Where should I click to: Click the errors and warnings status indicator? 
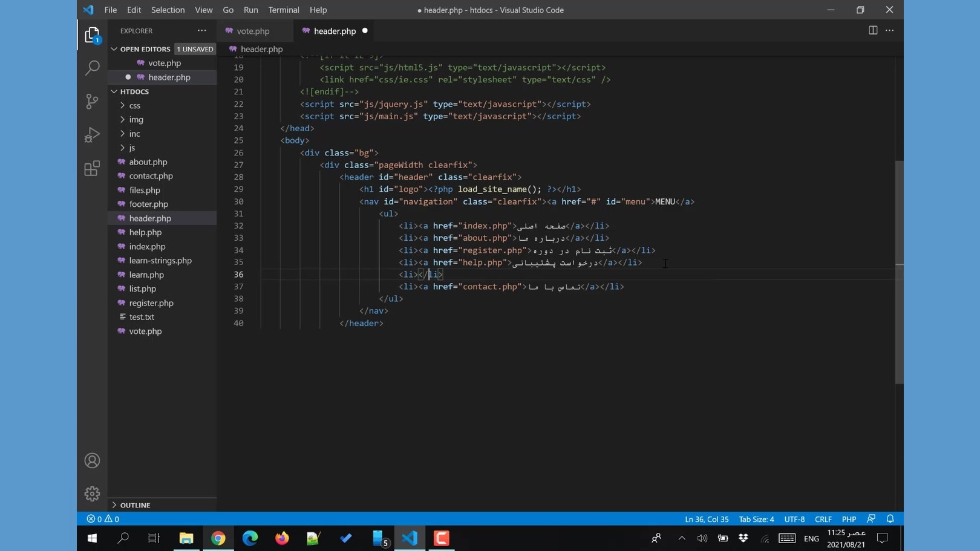103,519
